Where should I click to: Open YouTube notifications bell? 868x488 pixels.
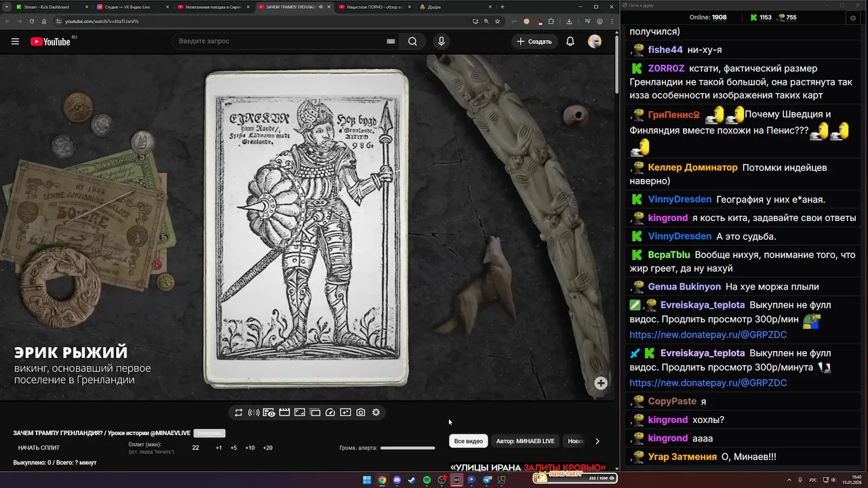click(x=570, y=41)
